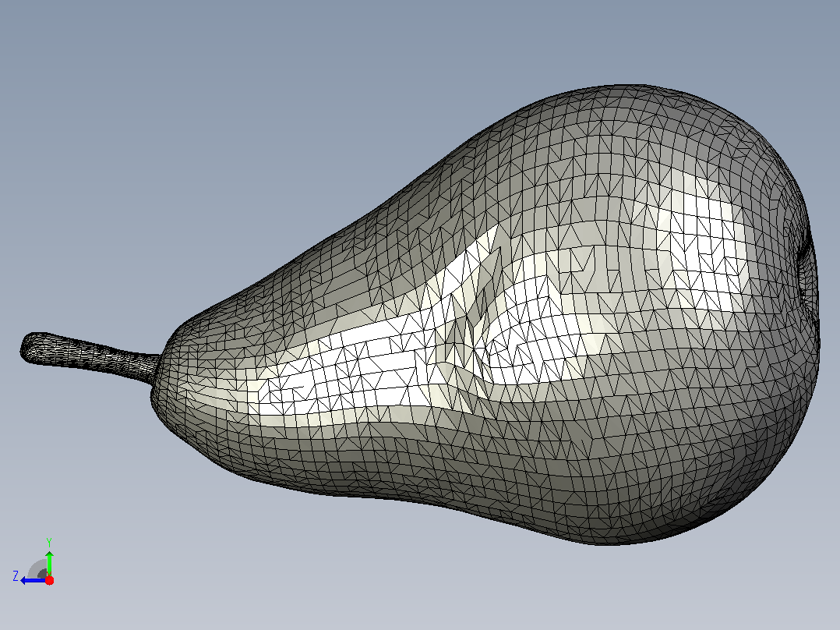Click the blue Z axis arrow of the triad
Viewport: 840px width, 630px height.
tap(33, 580)
